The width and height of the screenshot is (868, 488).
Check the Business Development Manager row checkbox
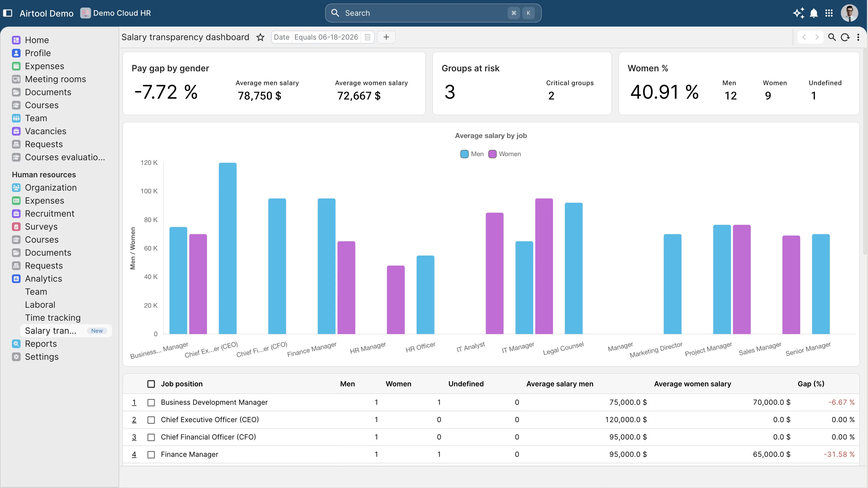151,402
